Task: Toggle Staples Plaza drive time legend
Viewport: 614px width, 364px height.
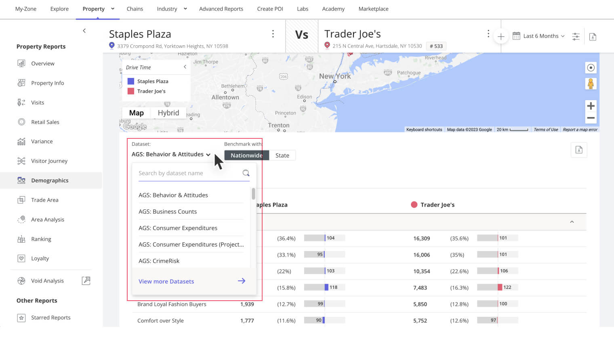Action: pos(148,81)
